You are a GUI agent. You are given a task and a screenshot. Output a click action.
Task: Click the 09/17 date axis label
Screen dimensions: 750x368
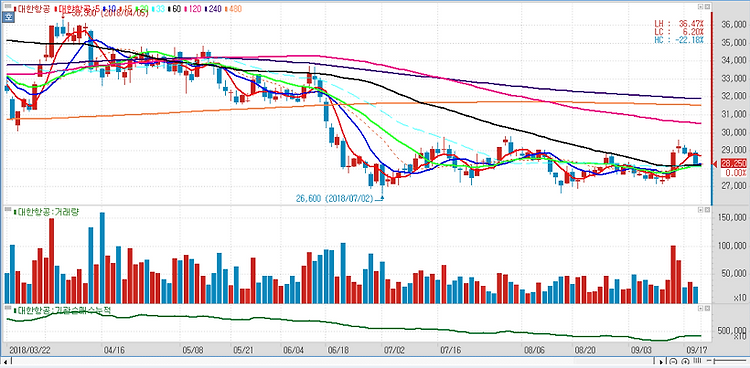(697, 349)
